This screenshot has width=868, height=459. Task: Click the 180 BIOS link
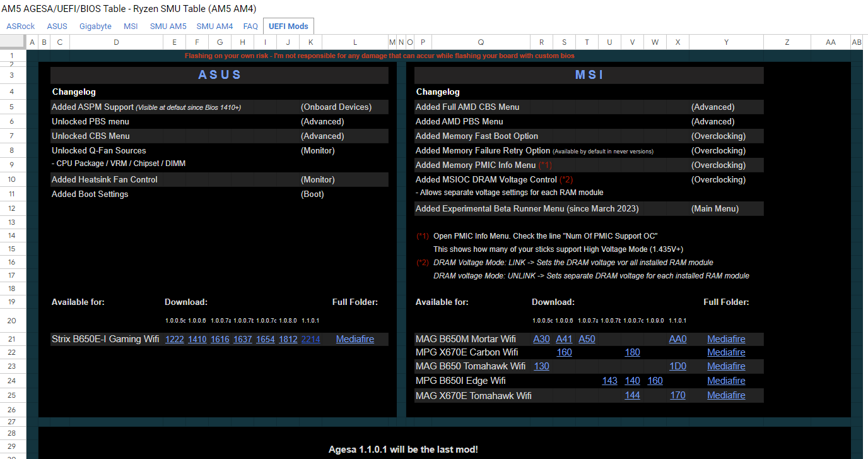632,352
